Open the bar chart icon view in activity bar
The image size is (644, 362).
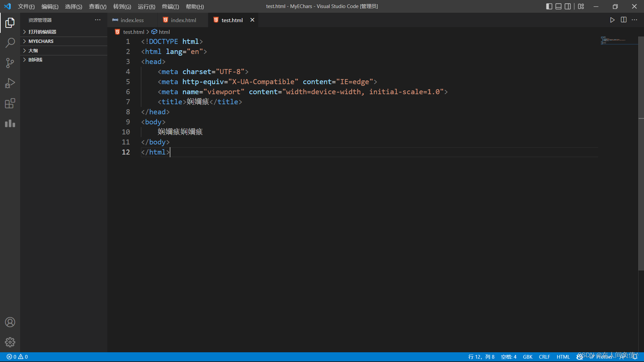(10, 123)
